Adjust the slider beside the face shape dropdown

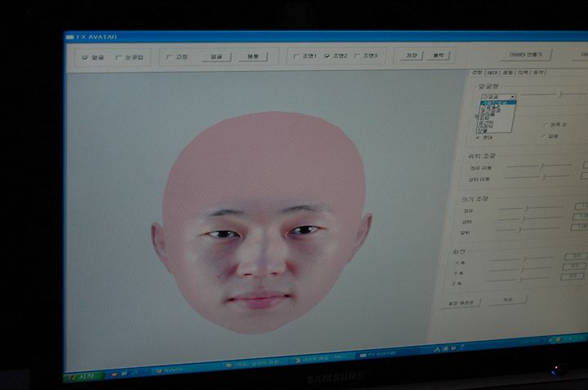(555, 95)
